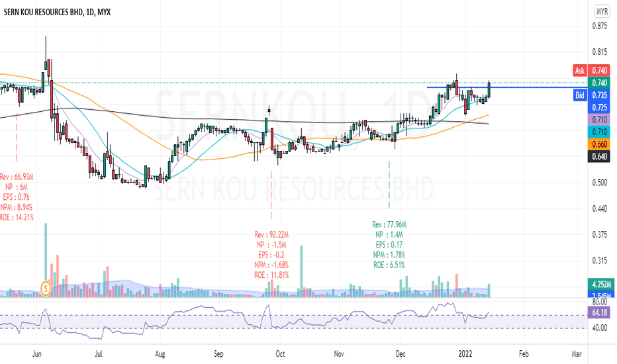Click the 0.500 price scale value
Screen dimensions: 617x364
[600, 183]
